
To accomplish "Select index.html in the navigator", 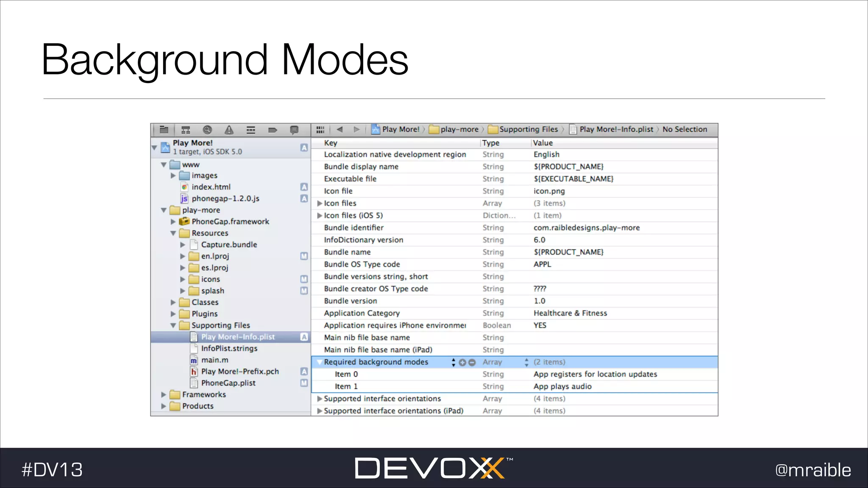I will point(211,187).
